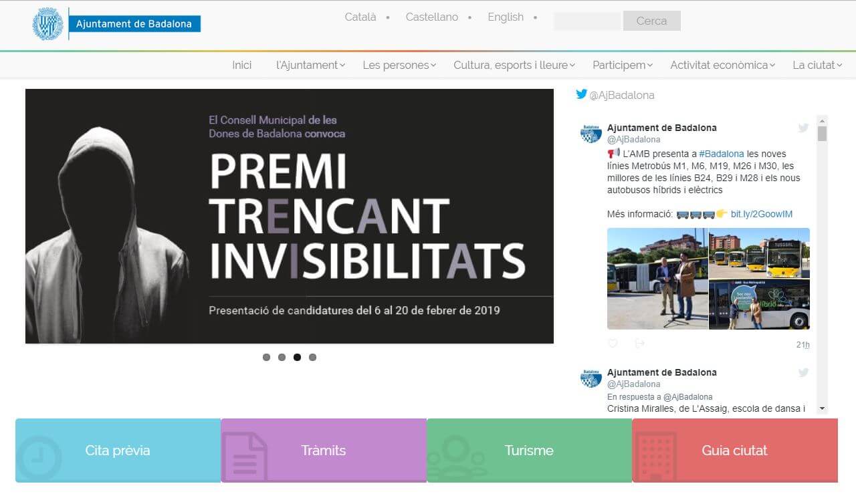Click the search input field
856x504 pixels.
(x=587, y=21)
